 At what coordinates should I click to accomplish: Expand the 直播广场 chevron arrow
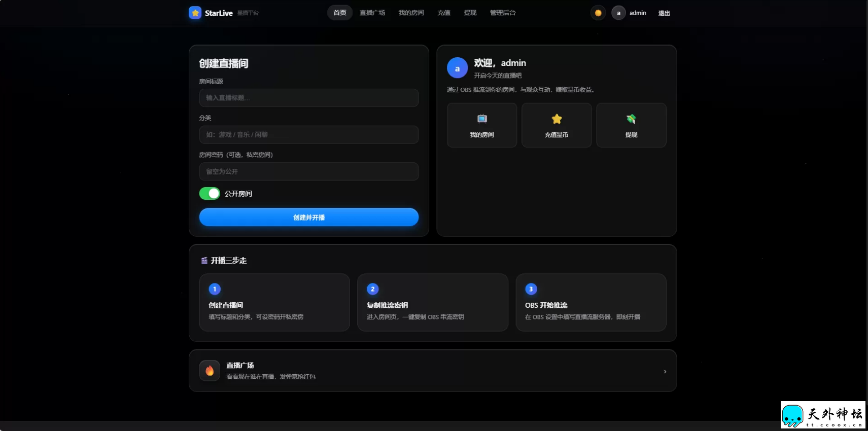tap(665, 372)
